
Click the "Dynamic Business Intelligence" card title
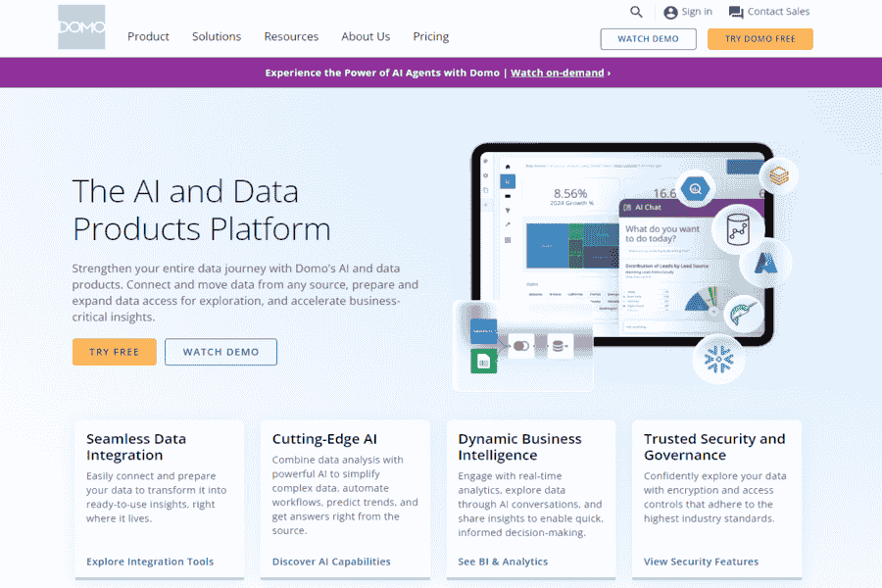(x=519, y=447)
